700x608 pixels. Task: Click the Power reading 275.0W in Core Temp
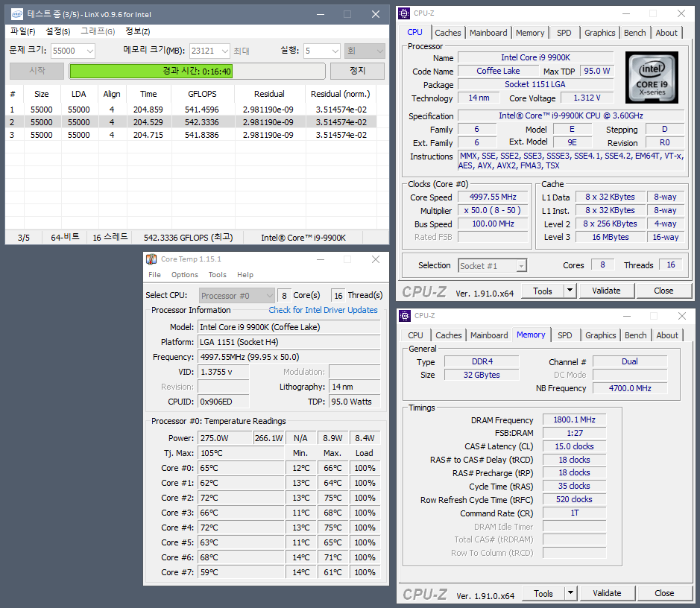tap(224, 438)
